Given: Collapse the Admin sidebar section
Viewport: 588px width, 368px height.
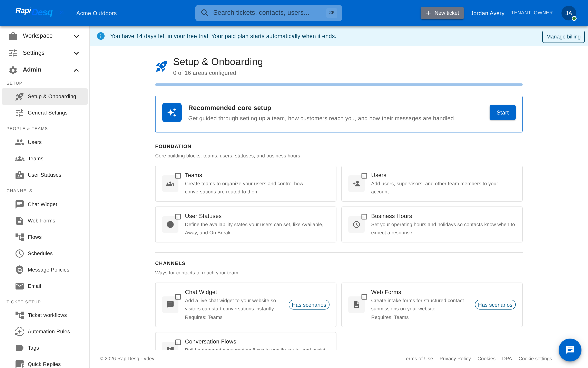Looking at the screenshot, I should (45, 70).
